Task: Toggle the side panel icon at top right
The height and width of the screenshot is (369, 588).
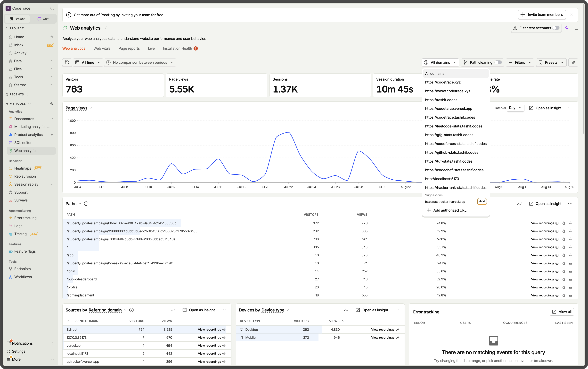Action: click(577, 28)
